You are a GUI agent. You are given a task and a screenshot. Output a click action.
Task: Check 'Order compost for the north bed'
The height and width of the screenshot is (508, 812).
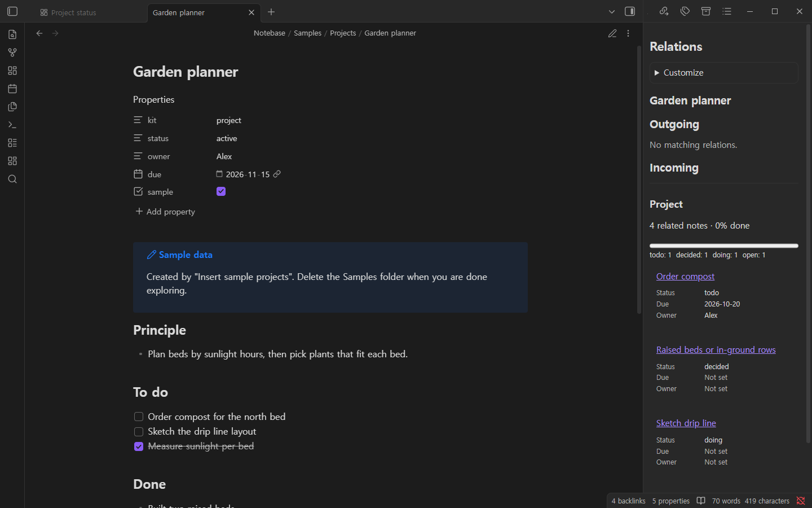[139, 417]
